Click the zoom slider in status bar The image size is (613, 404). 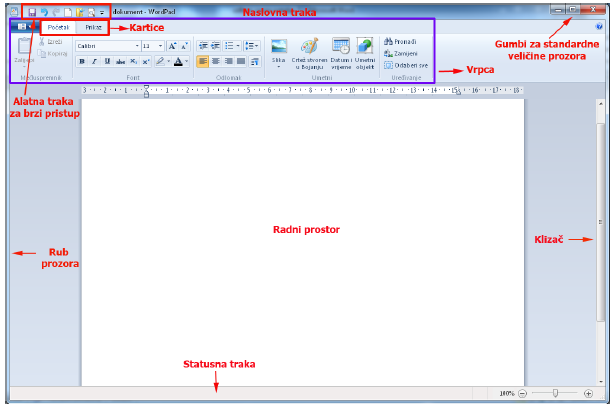[x=555, y=394]
